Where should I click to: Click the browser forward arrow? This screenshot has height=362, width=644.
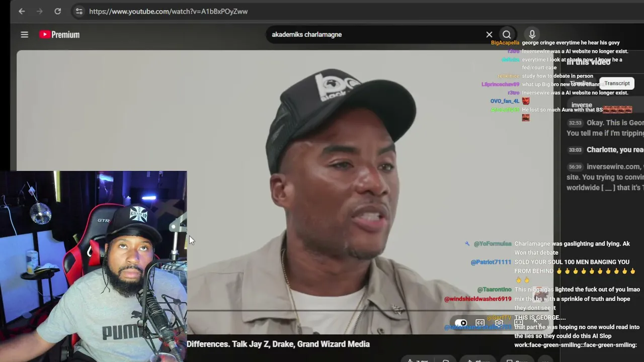click(x=40, y=11)
